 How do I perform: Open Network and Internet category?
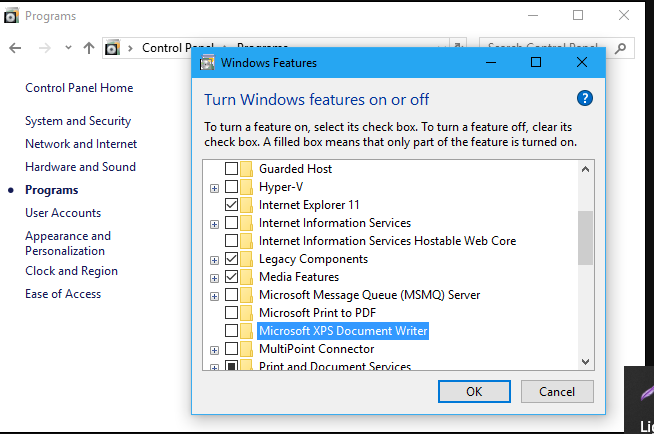81,144
